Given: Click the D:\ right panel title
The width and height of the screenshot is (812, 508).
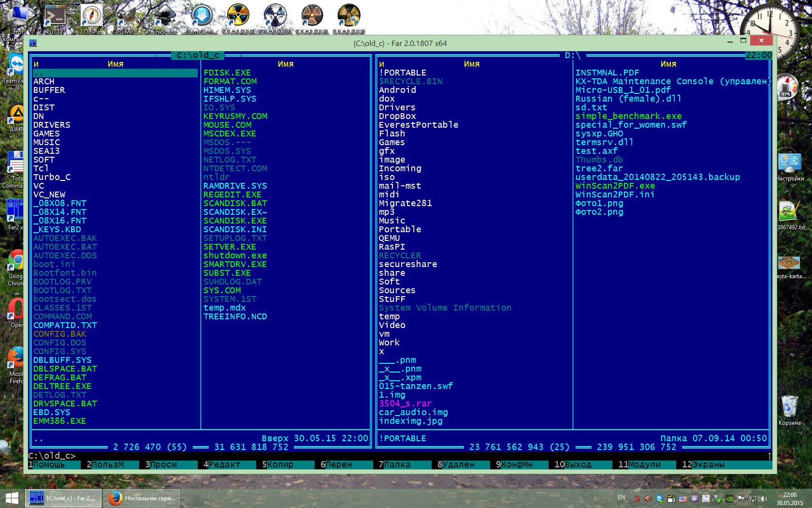Looking at the screenshot, I should (573, 55).
